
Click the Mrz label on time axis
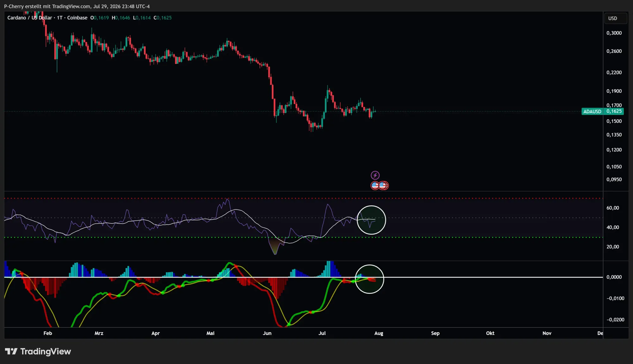(x=99, y=333)
